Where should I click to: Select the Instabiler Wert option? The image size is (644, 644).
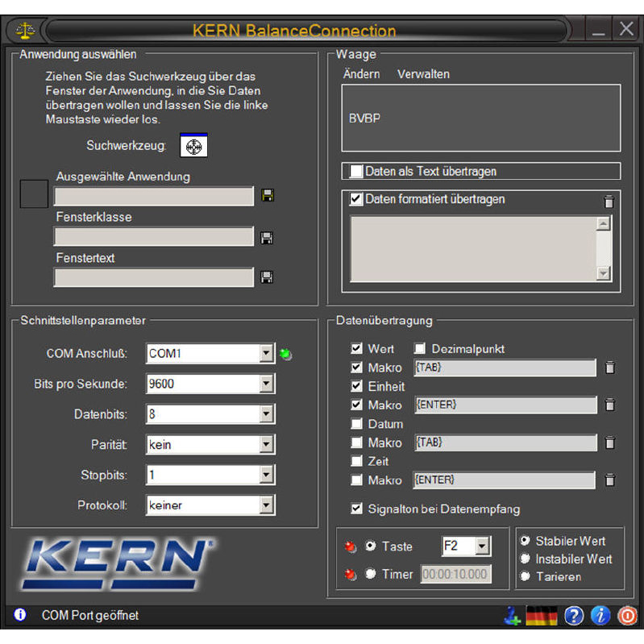(x=526, y=559)
